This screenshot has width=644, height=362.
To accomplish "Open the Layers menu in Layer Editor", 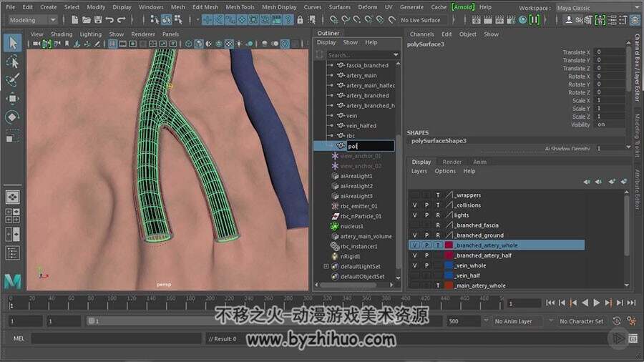I will tap(419, 171).
